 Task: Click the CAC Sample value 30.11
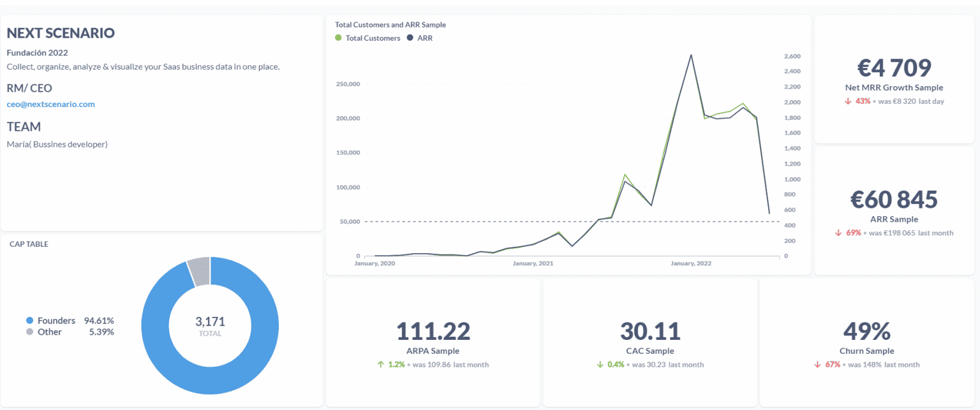[x=650, y=331]
